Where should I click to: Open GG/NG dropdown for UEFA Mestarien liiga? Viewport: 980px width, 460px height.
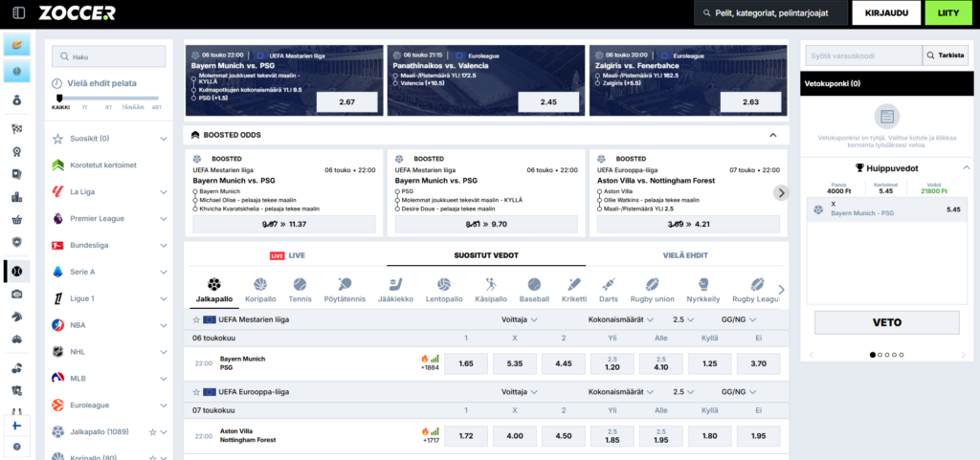(739, 319)
